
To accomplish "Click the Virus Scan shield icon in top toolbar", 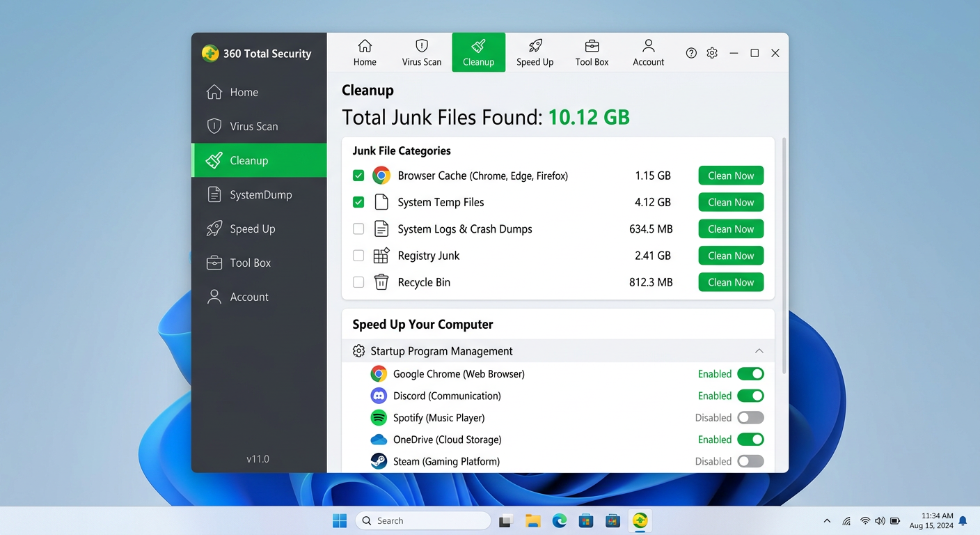I will [422, 47].
